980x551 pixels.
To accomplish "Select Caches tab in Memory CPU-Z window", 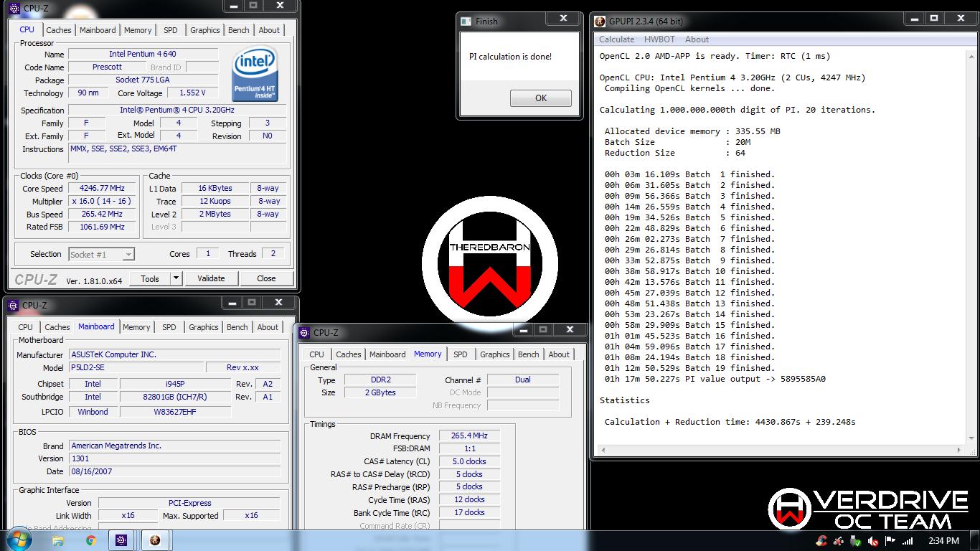I will [x=349, y=354].
